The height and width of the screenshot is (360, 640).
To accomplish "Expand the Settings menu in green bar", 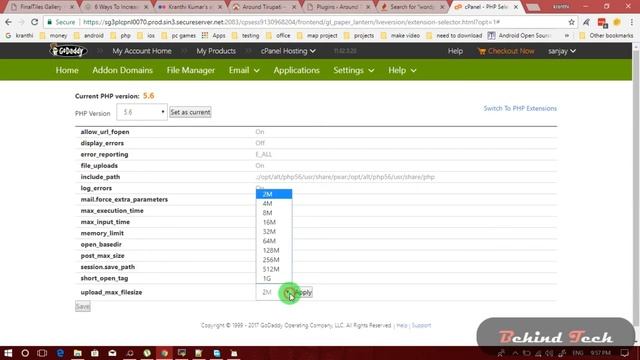I will point(353,70).
